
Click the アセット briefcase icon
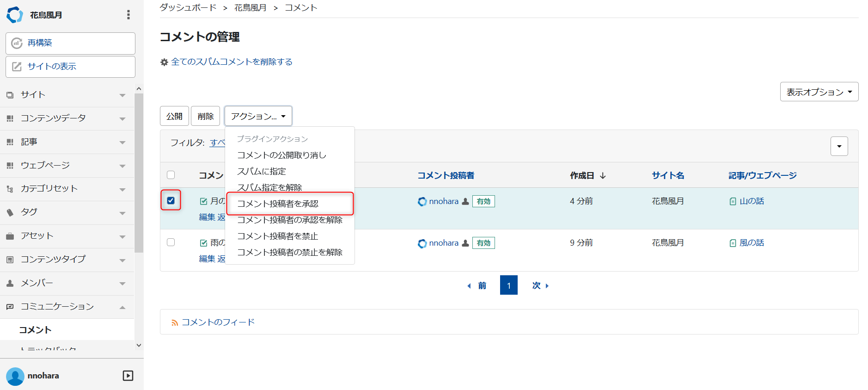point(10,236)
